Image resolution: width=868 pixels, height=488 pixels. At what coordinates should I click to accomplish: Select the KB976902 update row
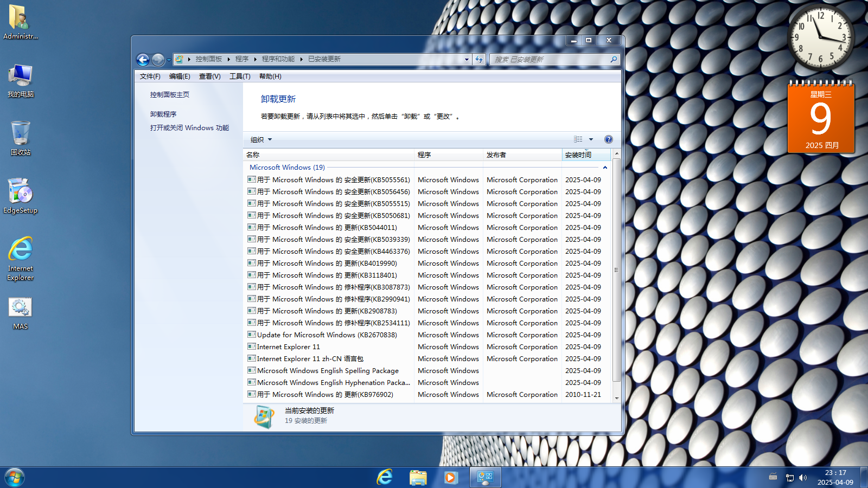click(x=427, y=395)
